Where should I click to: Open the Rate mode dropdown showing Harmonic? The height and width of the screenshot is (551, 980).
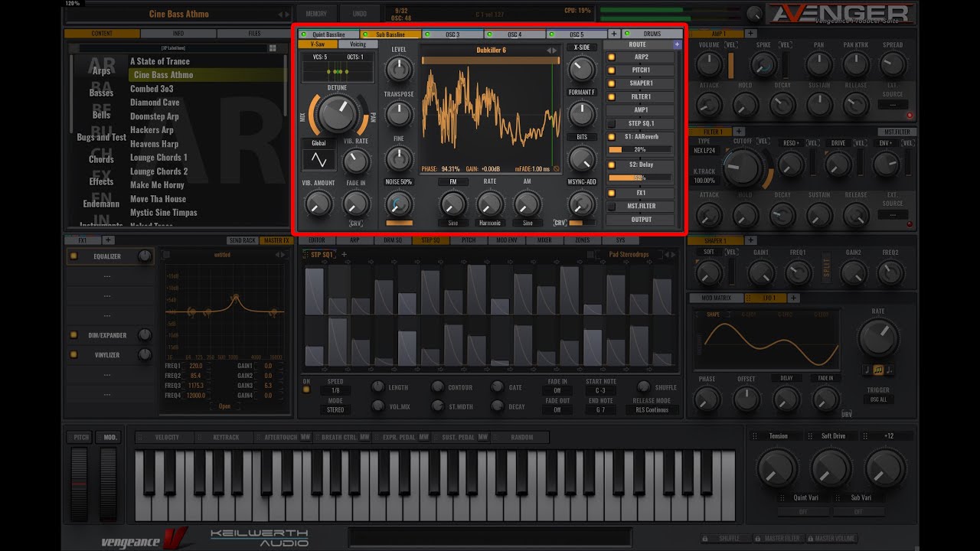[489, 223]
